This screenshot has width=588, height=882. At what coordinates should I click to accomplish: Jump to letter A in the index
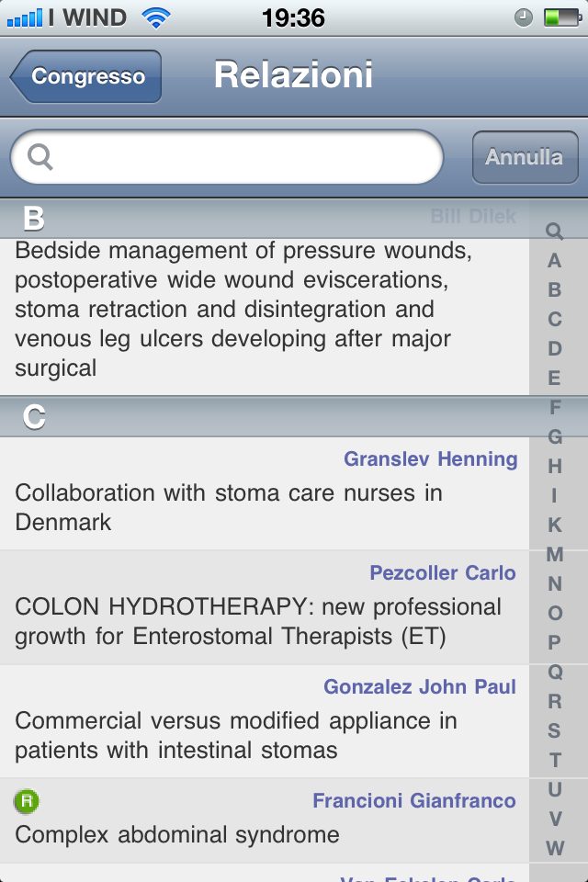click(554, 261)
